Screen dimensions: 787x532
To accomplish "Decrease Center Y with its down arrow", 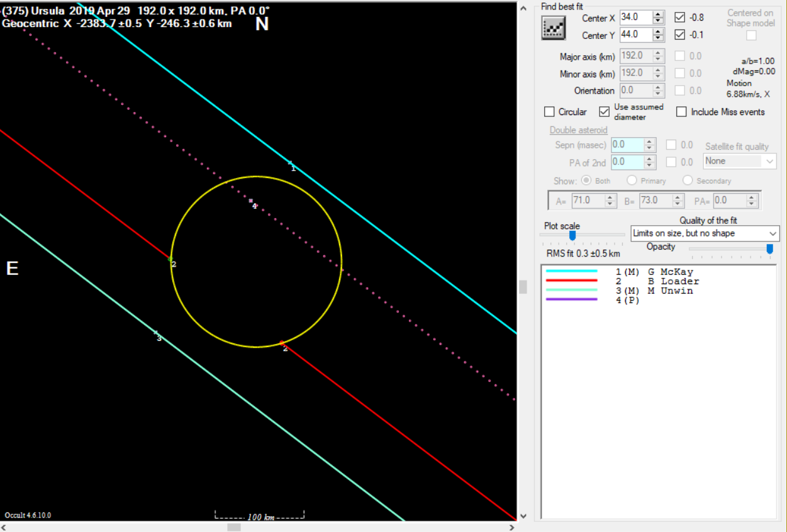I will 659,38.
